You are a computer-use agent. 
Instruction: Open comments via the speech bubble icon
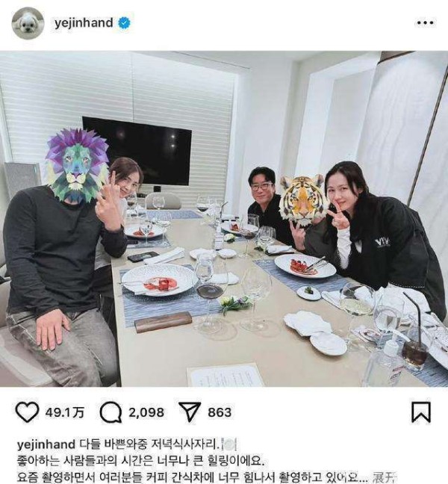pyautogui.click(x=111, y=412)
